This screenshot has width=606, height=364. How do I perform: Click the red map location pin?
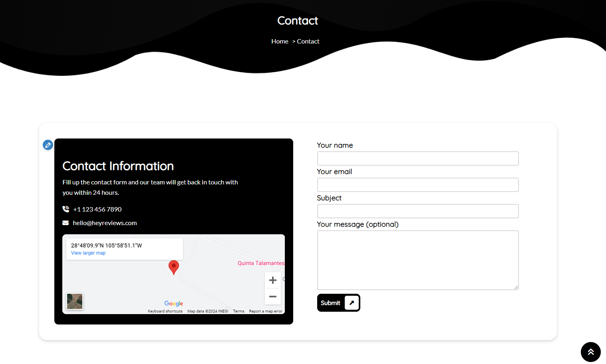pos(174,267)
